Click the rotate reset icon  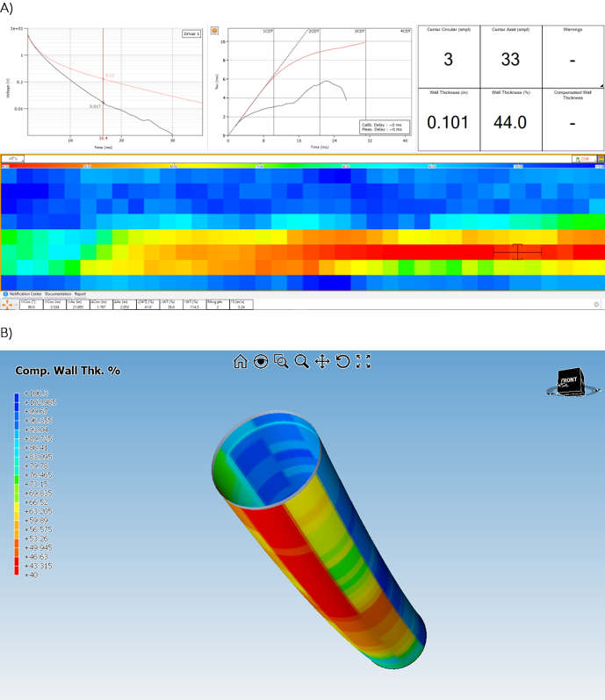(x=342, y=361)
